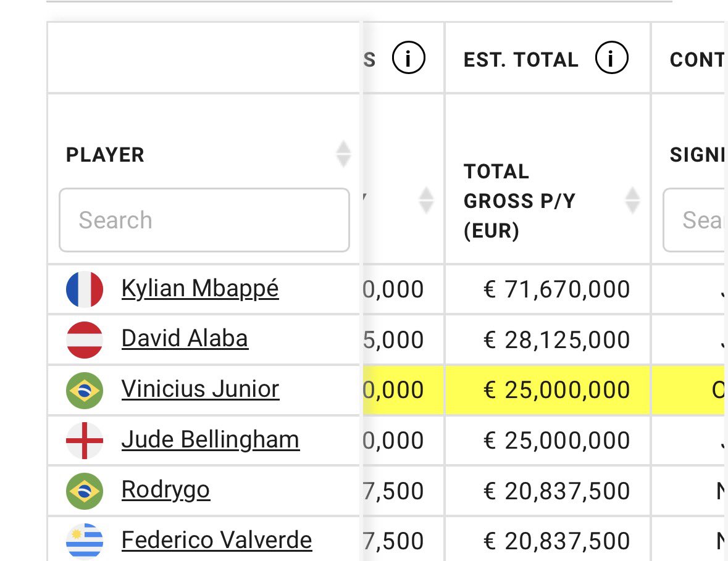Click info icon left of EST. TOTAL column
The image size is (728, 561).
coord(408,57)
